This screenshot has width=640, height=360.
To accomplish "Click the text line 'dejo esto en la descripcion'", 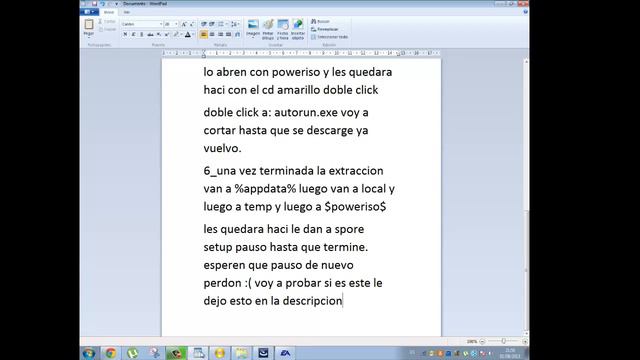I will pos(273,301).
